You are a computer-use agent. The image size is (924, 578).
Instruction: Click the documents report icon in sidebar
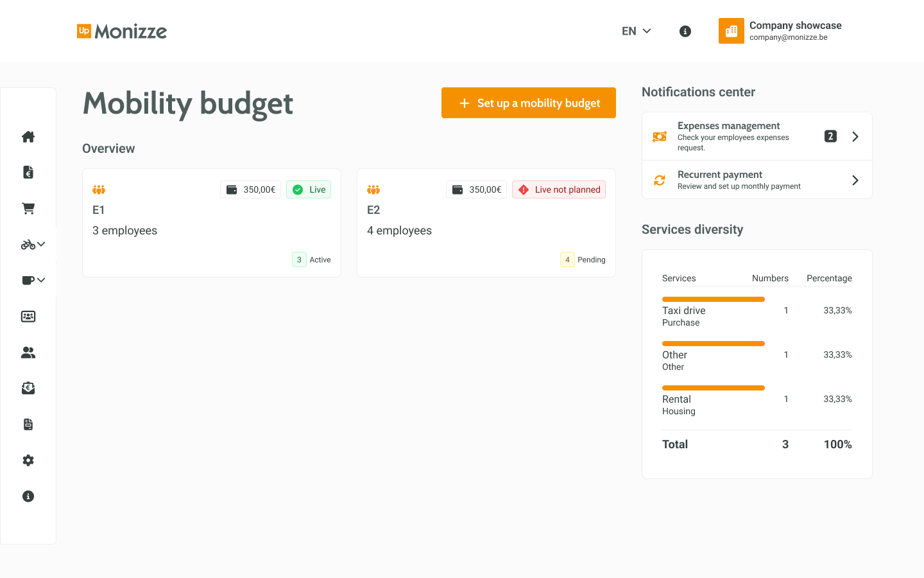point(28,424)
